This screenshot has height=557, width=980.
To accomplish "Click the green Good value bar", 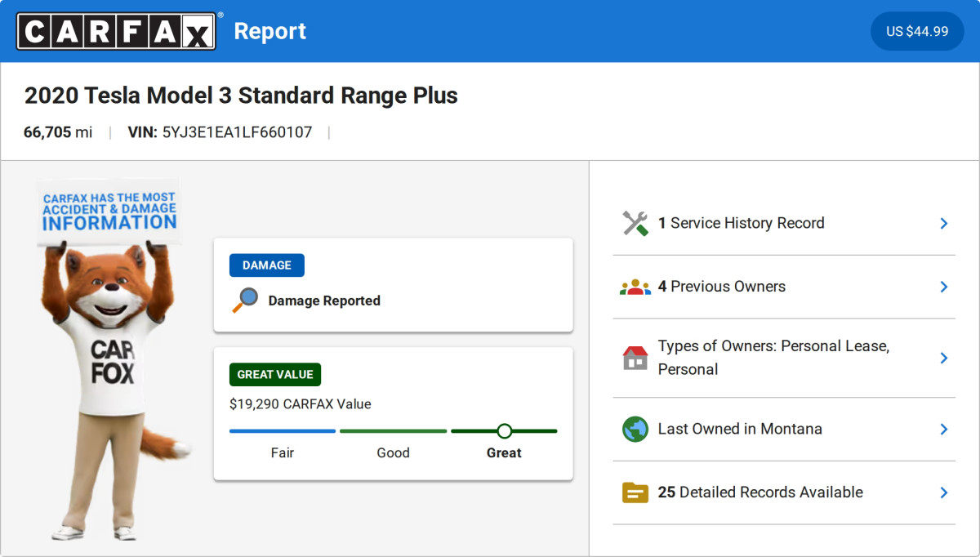I will pyautogui.click(x=393, y=430).
